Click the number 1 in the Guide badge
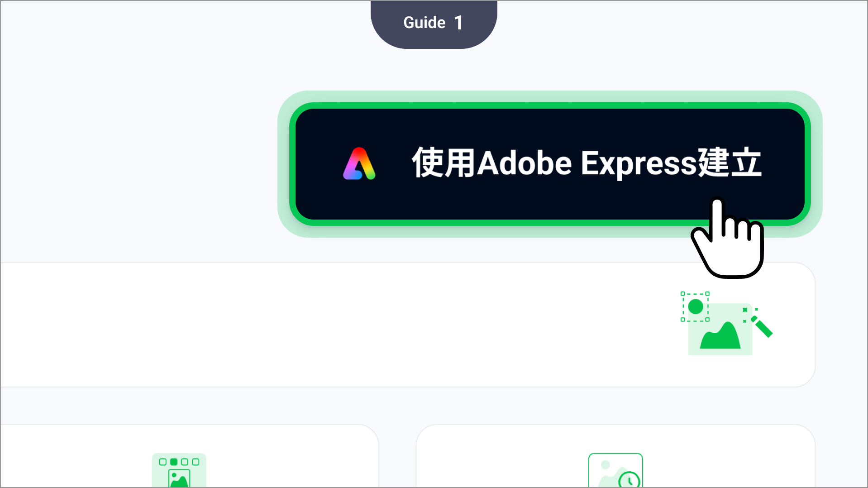Image resolution: width=868 pixels, height=488 pixels. coord(458,23)
